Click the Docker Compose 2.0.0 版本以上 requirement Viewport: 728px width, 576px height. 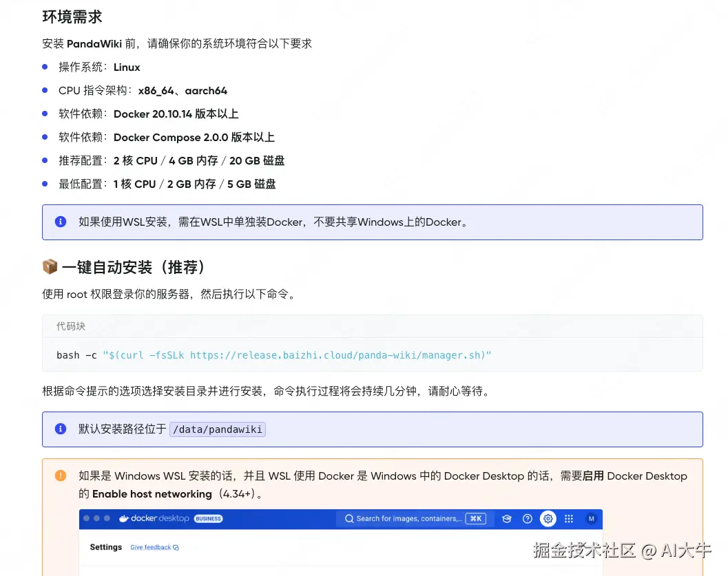coord(194,137)
